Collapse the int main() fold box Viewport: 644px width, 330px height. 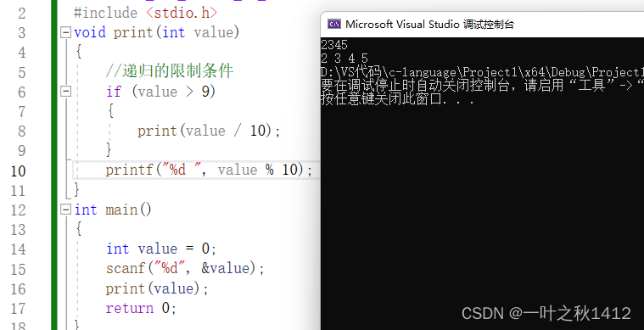tap(65, 210)
